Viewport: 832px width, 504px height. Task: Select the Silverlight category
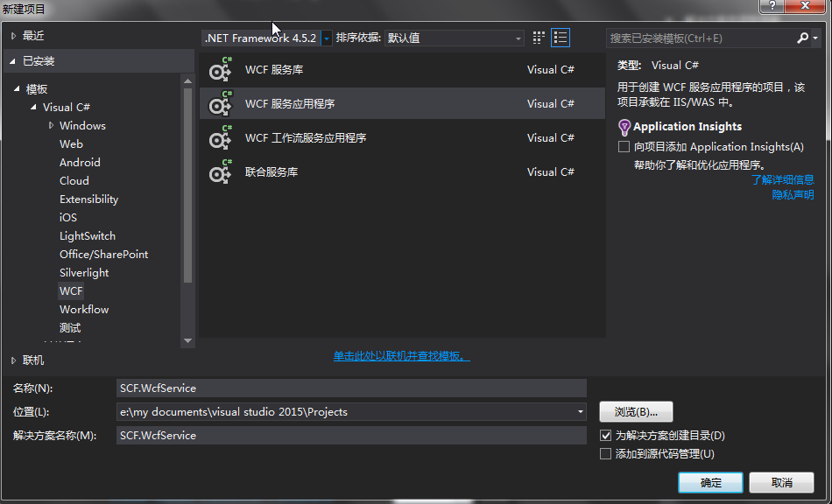point(84,272)
